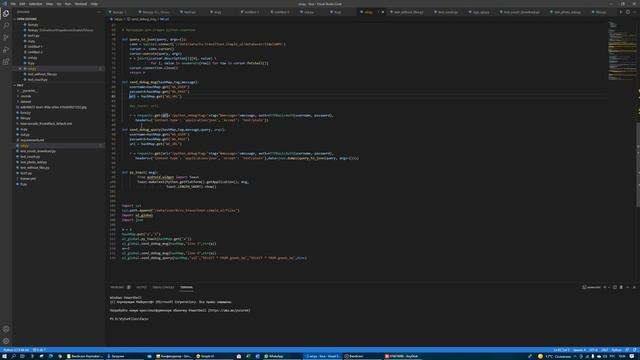Screen dimensions: 640x360
Task: Close the highlighted file in Open Editors
Action: click(x=20, y=69)
